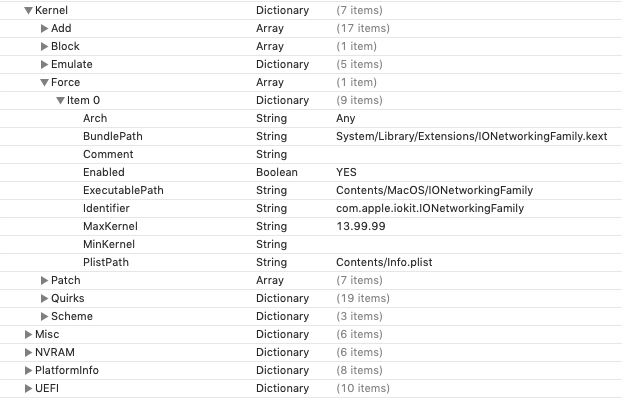
Task: Click the String type of ExecutablePath
Action: (x=271, y=191)
